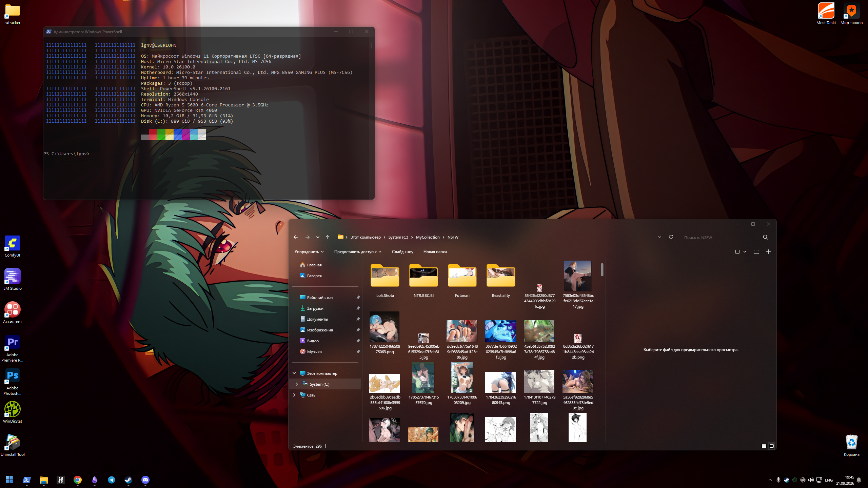Expand the Сеть item in navigation pane
The width and height of the screenshot is (868, 488).
click(294, 395)
